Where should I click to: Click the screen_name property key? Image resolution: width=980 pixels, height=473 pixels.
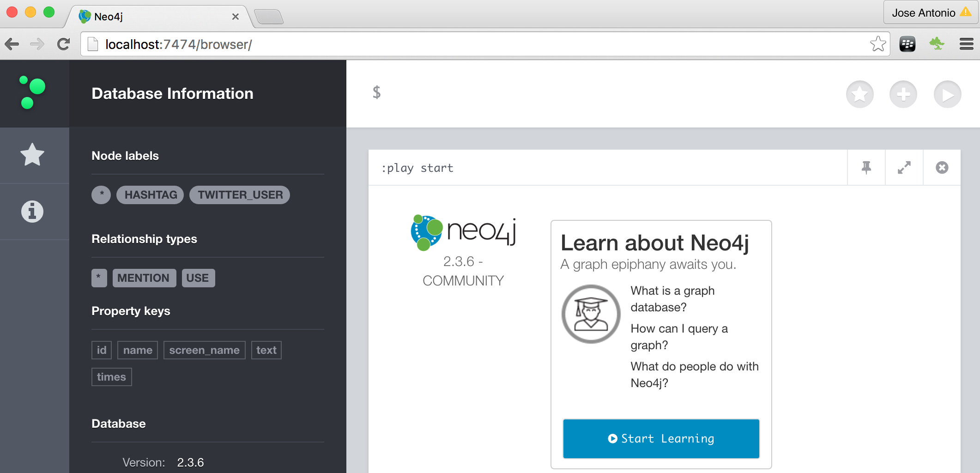click(204, 350)
